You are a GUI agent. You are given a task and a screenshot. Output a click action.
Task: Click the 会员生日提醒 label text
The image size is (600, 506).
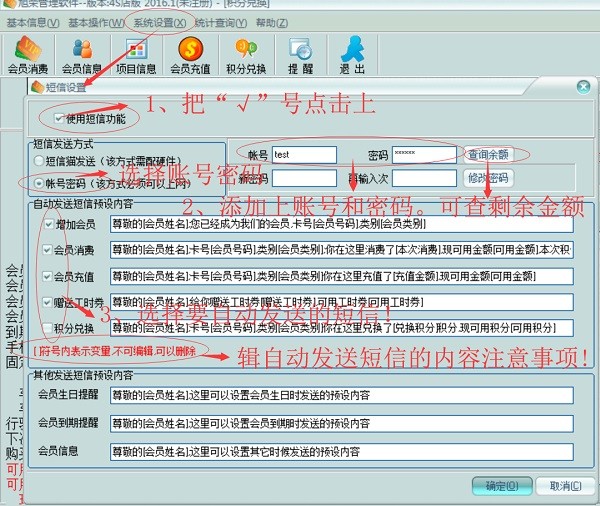[x=68, y=394]
